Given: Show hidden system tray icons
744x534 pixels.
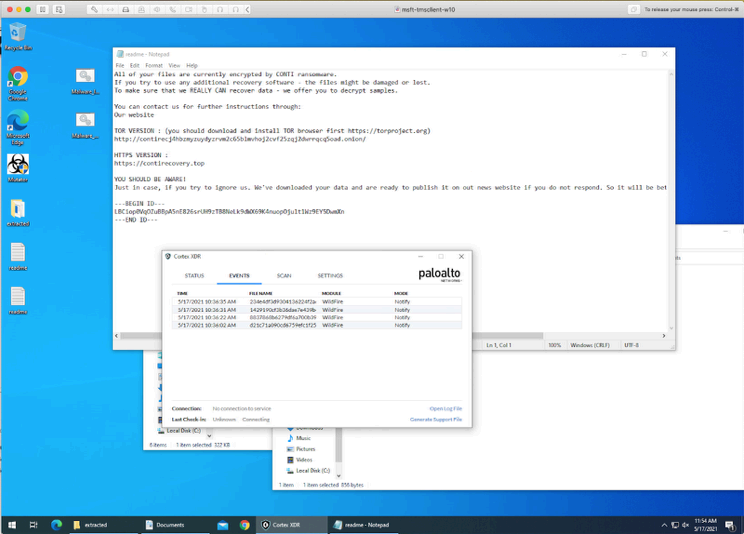Looking at the screenshot, I should (x=664, y=525).
